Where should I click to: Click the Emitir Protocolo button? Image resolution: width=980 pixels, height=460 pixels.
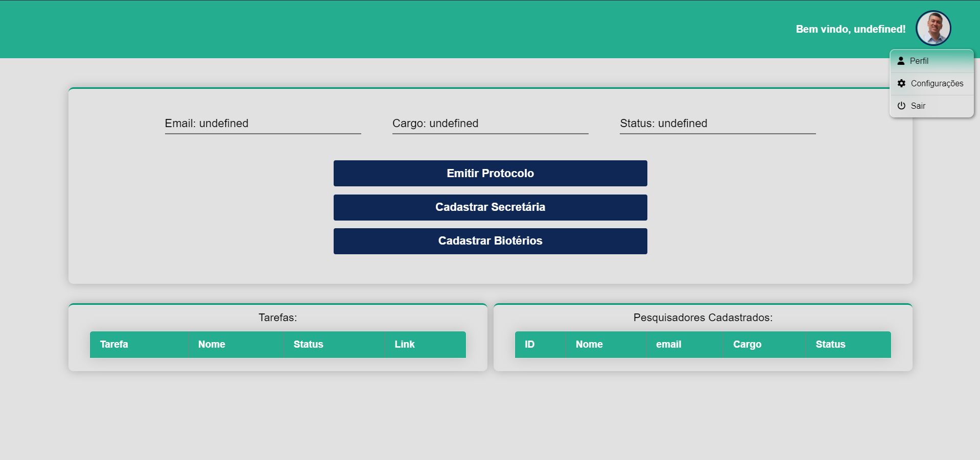[490, 174]
